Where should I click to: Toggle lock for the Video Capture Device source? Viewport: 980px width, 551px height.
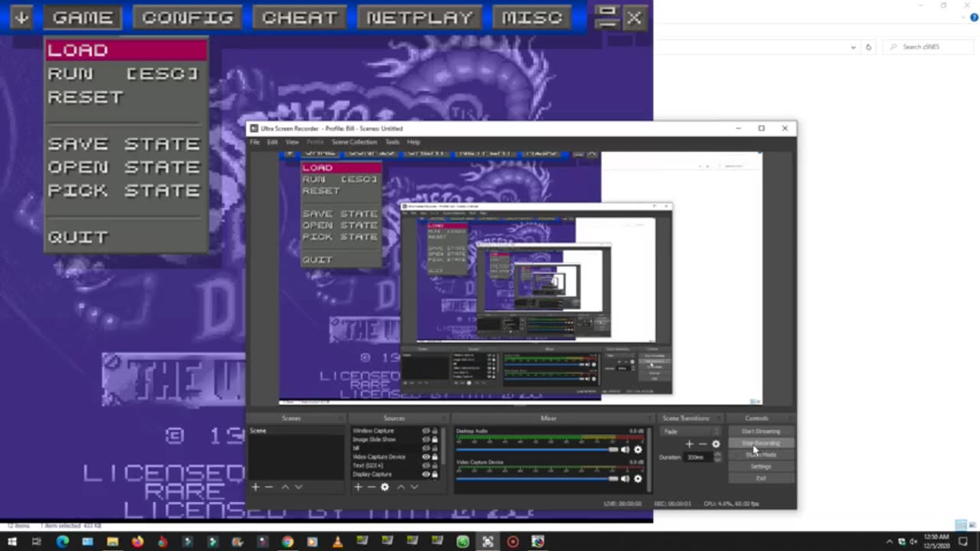tap(435, 457)
